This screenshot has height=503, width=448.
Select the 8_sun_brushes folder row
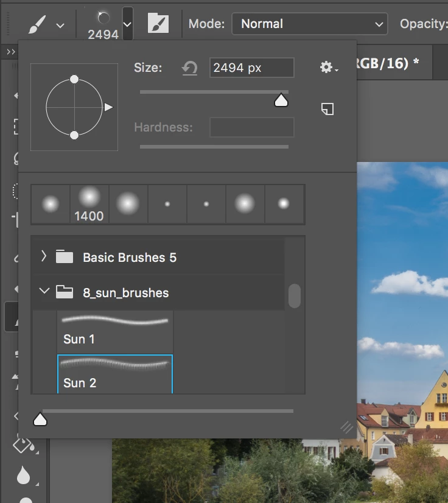coord(158,292)
